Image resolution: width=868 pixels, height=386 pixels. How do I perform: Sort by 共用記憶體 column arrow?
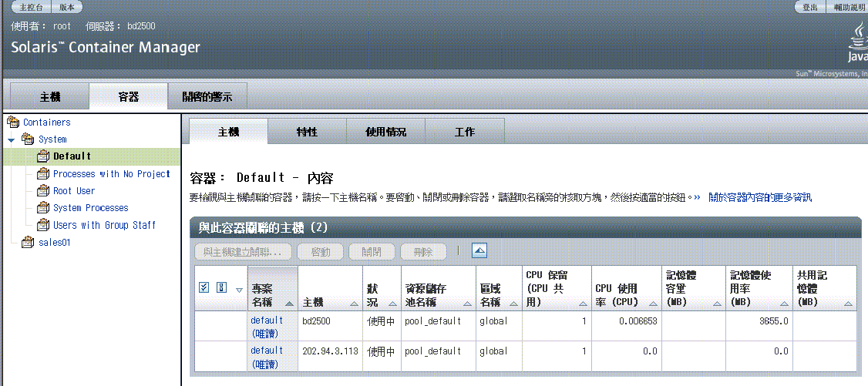[848, 304]
